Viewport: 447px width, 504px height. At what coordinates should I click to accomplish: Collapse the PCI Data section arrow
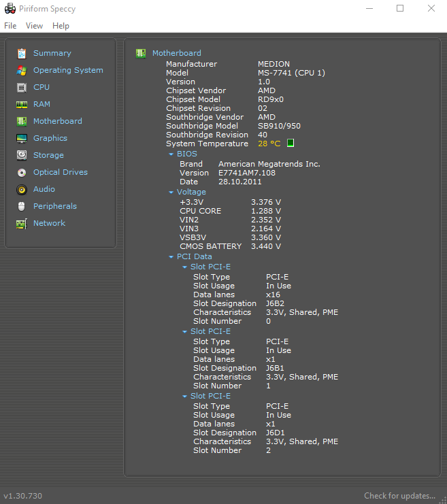[171, 257]
